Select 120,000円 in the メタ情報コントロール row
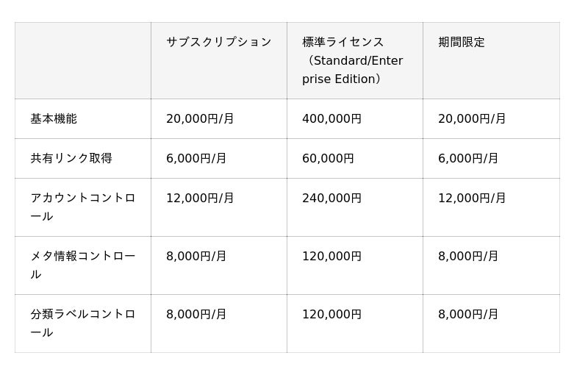 point(331,257)
